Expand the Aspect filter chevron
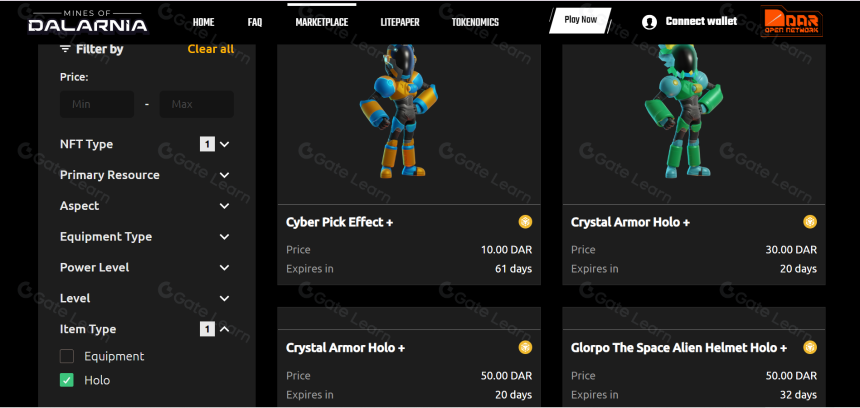Screen dimensions: 860x408 coord(224,206)
